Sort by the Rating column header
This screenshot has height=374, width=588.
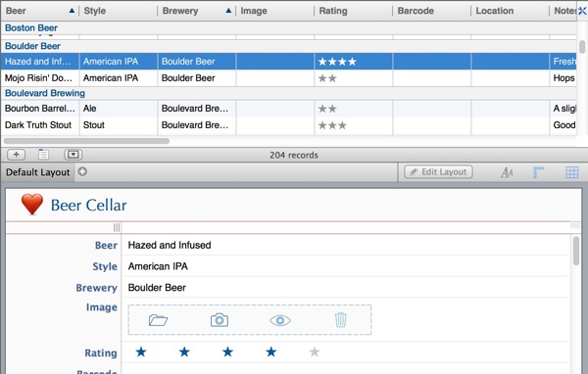pyautogui.click(x=353, y=11)
